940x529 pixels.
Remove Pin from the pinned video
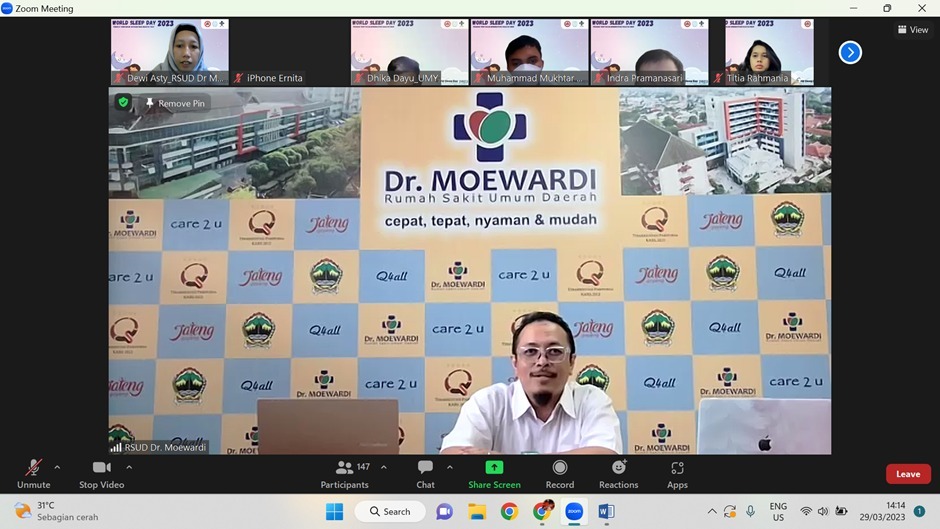pyautogui.click(x=174, y=103)
